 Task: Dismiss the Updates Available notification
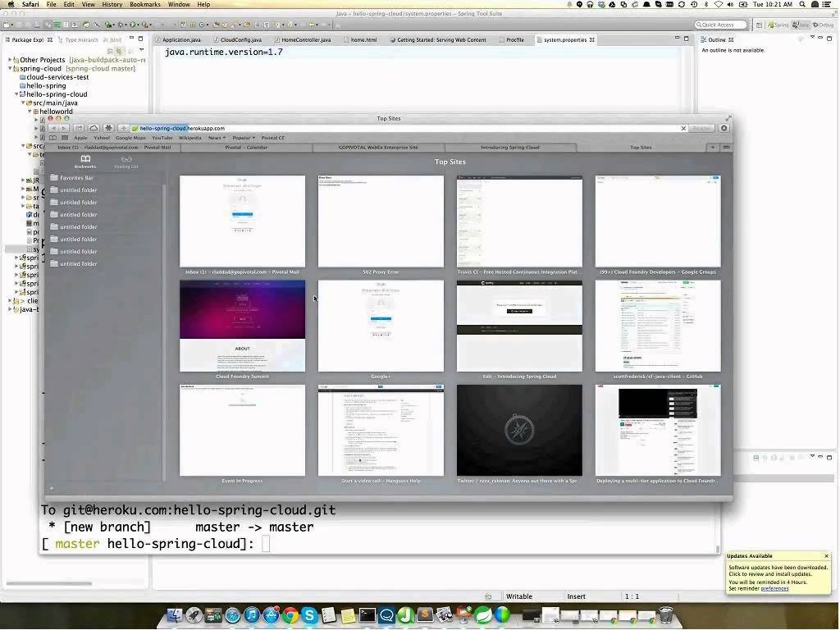[x=826, y=556]
